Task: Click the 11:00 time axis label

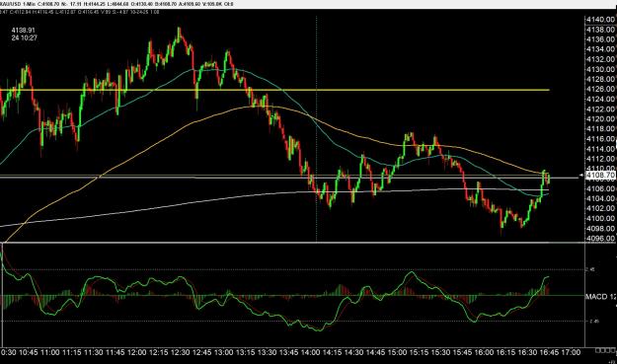Action: (50, 352)
